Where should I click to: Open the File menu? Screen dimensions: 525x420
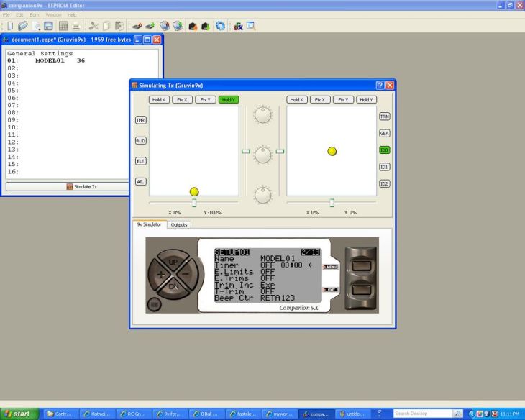tap(6, 14)
